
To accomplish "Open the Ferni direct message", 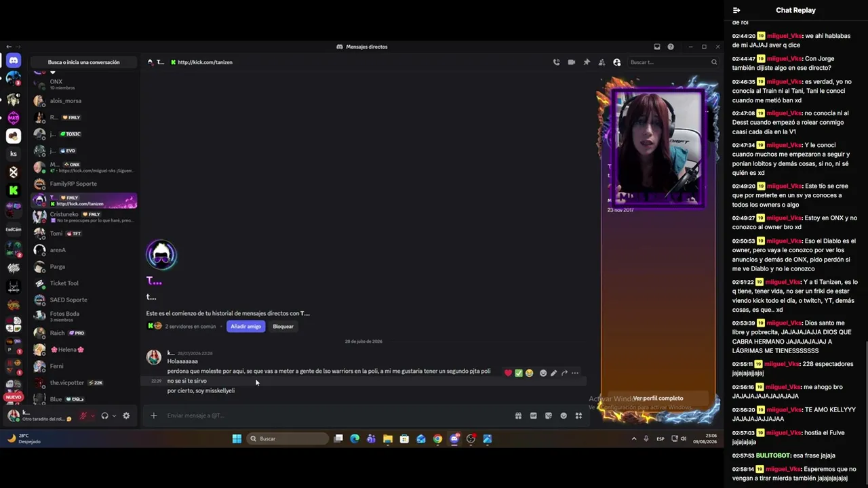I will tap(83, 366).
